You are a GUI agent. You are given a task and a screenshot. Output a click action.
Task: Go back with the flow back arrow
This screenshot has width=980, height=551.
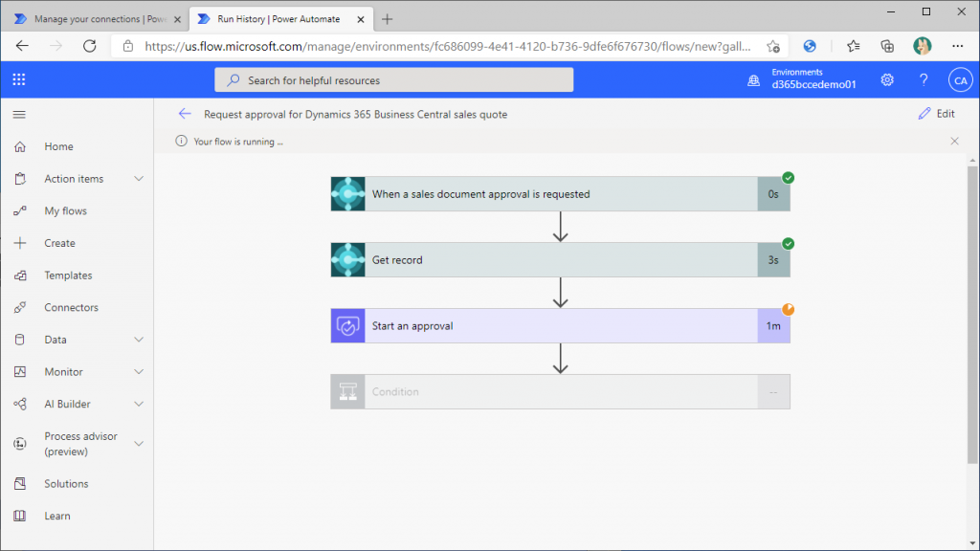point(185,114)
